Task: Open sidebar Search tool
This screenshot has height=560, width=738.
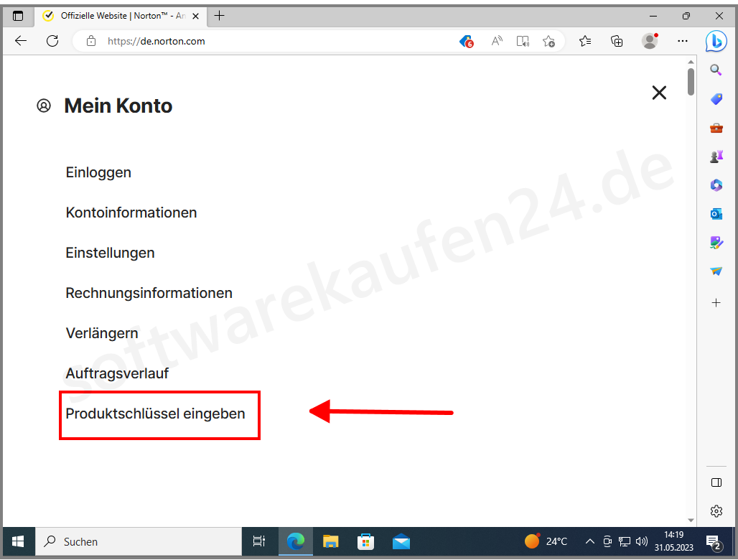Action: click(x=716, y=70)
